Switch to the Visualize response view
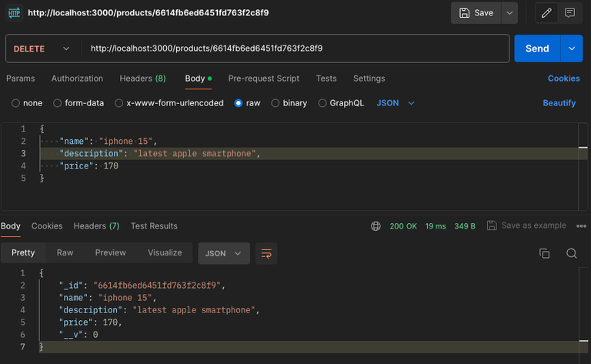This screenshot has height=364, width=591. pyautogui.click(x=165, y=253)
